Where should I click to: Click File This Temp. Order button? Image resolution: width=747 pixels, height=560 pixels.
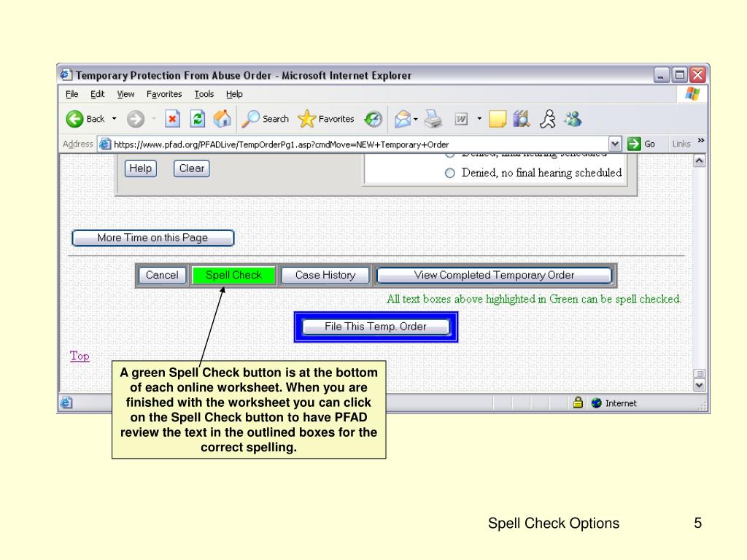(x=376, y=327)
